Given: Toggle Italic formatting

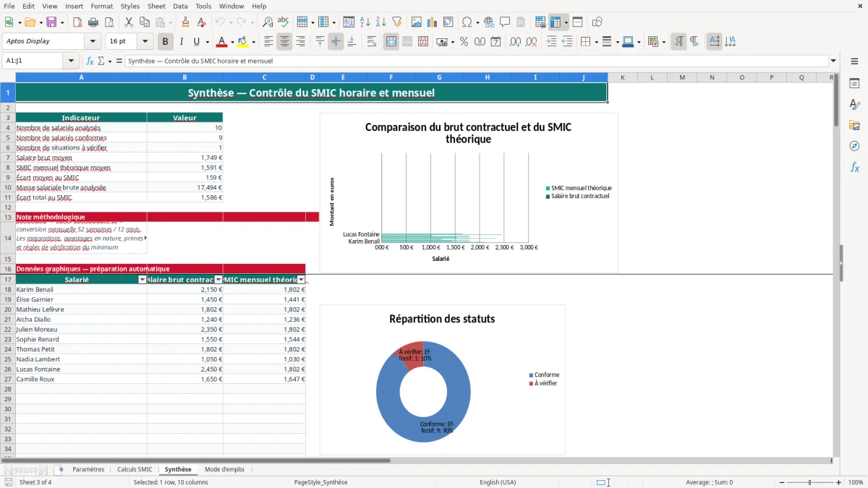Looking at the screenshot, I should pyautogui.click(x=182, y=42).
